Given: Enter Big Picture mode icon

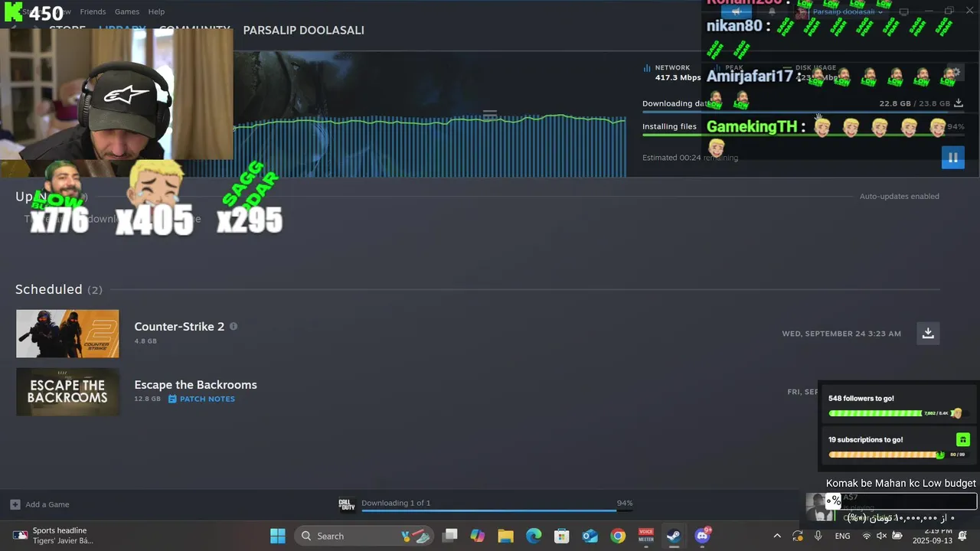Looking at the screenshot, I should [904, 11].
